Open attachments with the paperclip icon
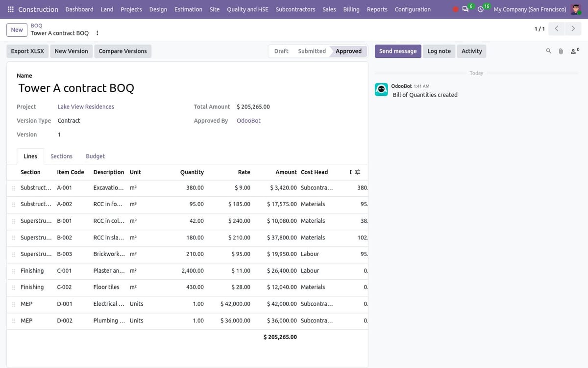 (x=561, y=51)
